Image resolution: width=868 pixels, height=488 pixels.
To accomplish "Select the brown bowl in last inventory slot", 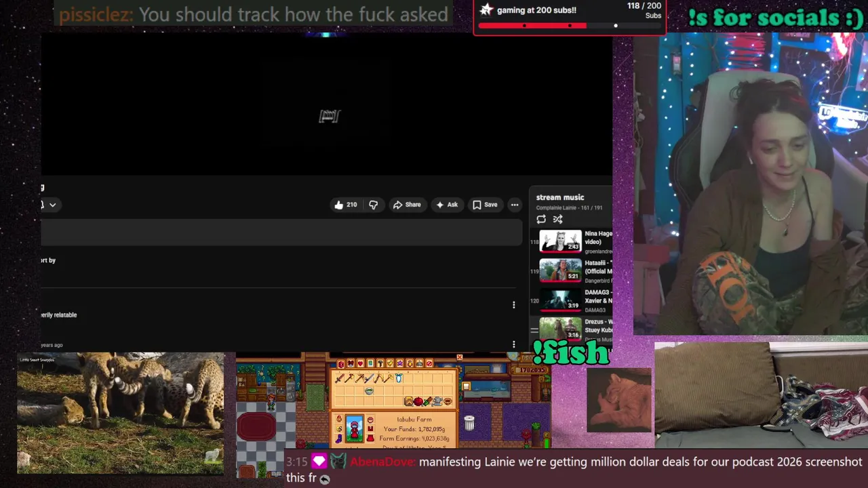I will pos(448,401).
